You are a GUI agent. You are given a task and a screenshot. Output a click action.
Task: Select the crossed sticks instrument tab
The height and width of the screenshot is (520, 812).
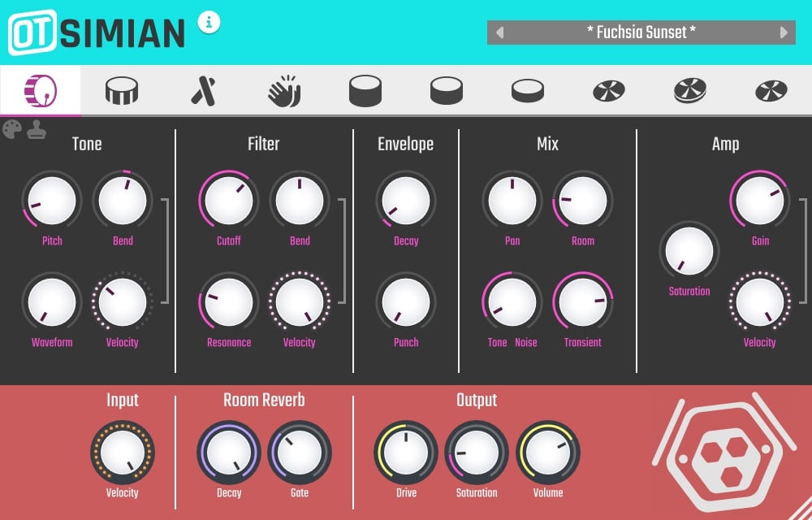pos(203,91)
